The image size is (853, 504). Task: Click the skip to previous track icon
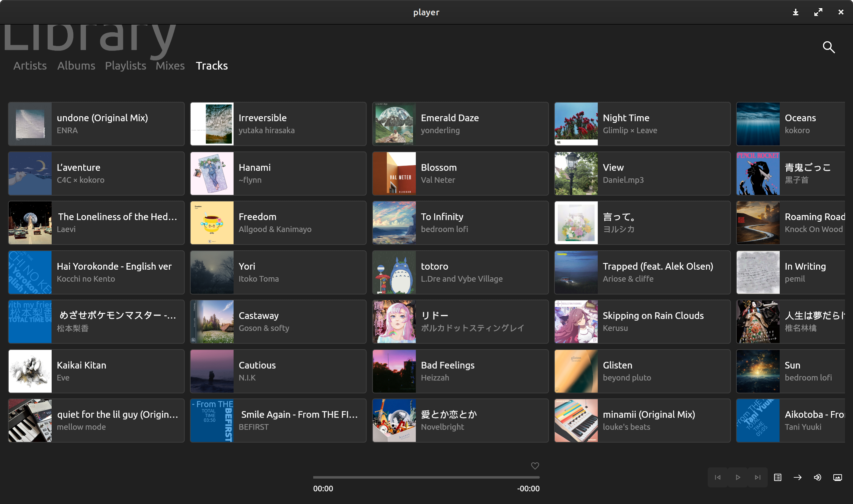(x=718, y=478)
